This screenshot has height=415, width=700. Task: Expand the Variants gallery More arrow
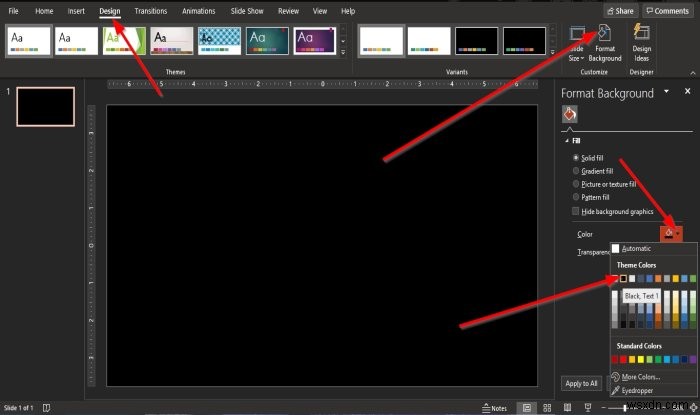(553, 52)
